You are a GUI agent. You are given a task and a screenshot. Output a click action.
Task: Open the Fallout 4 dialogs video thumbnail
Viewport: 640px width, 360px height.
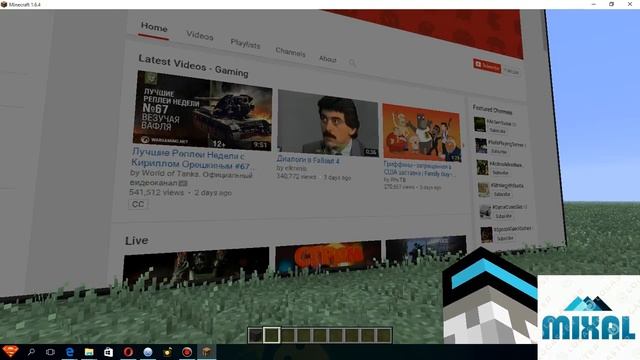(328, 123)
